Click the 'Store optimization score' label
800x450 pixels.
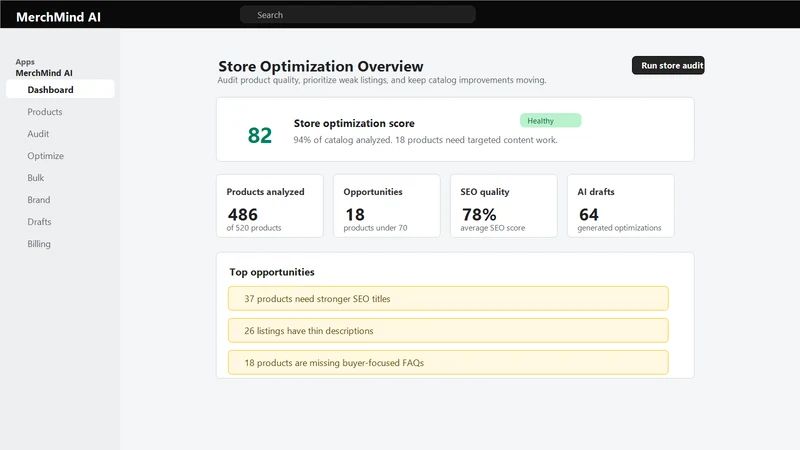(x=354, y=123)
